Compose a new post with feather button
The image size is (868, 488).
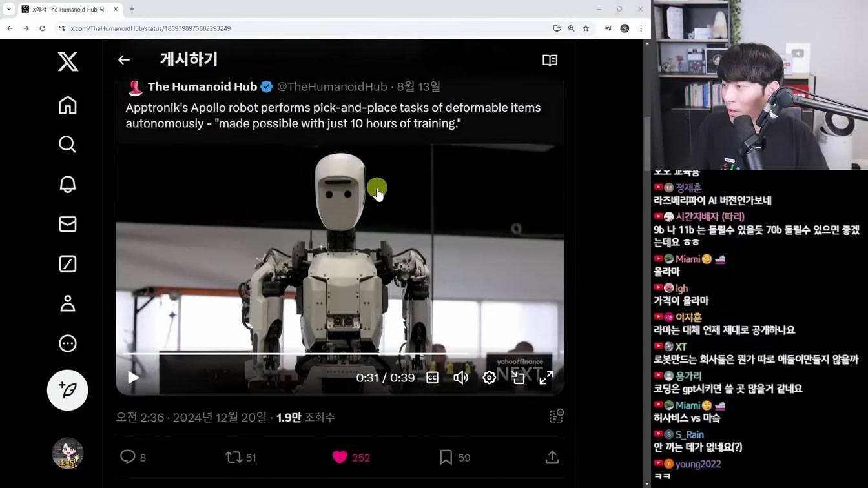(x=68, y=390)
